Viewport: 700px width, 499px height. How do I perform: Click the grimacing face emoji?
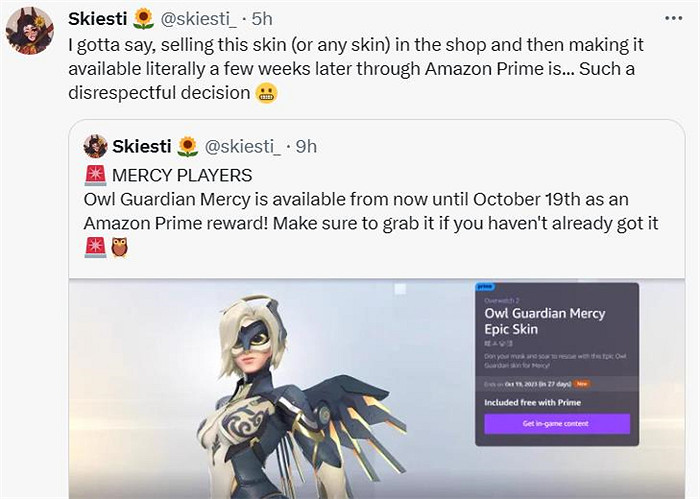point(267,93)
